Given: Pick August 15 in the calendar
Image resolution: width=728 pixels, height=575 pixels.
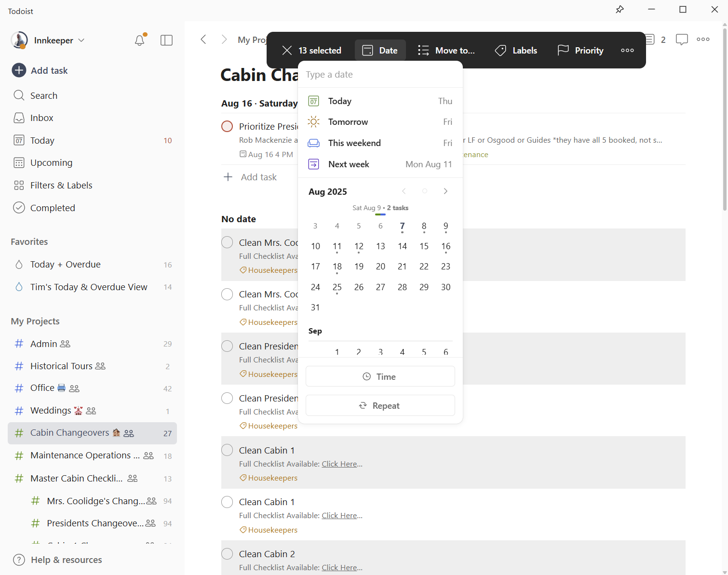Looking at the screenshot, I should click(424, 246).
